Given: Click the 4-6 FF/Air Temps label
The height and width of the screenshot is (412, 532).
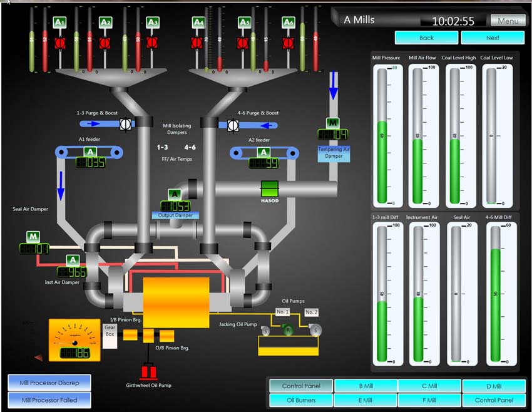Looking at the screenshot, I should coord(190,147).
